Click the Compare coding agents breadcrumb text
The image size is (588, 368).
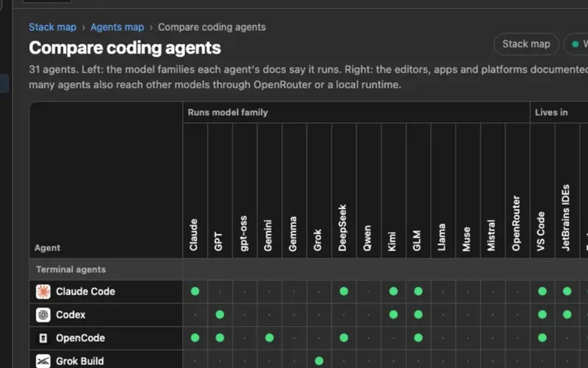point(212,27)
